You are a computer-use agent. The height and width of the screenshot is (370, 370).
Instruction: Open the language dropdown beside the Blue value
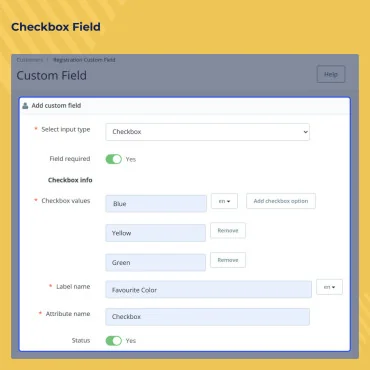tap(224, 201)
